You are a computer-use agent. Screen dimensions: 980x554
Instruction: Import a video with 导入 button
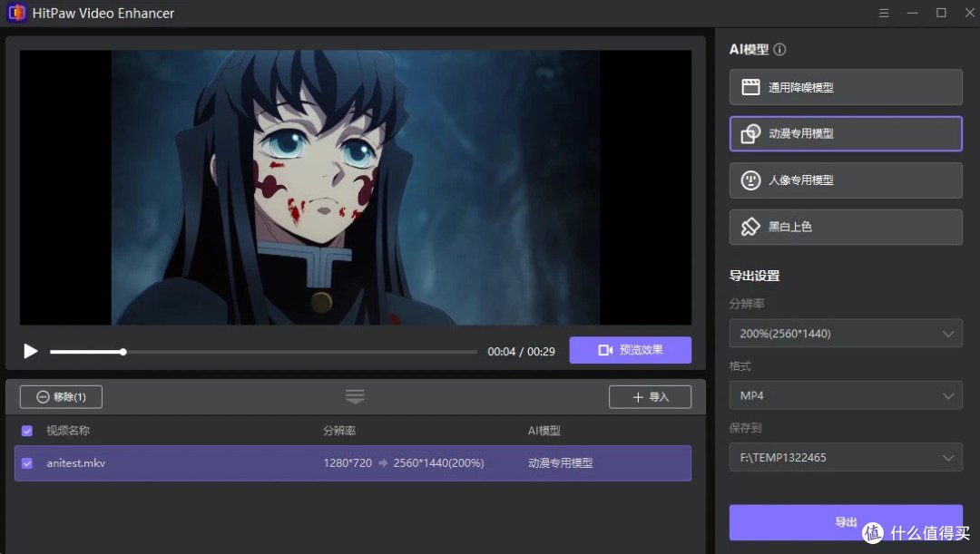(650, 396)
